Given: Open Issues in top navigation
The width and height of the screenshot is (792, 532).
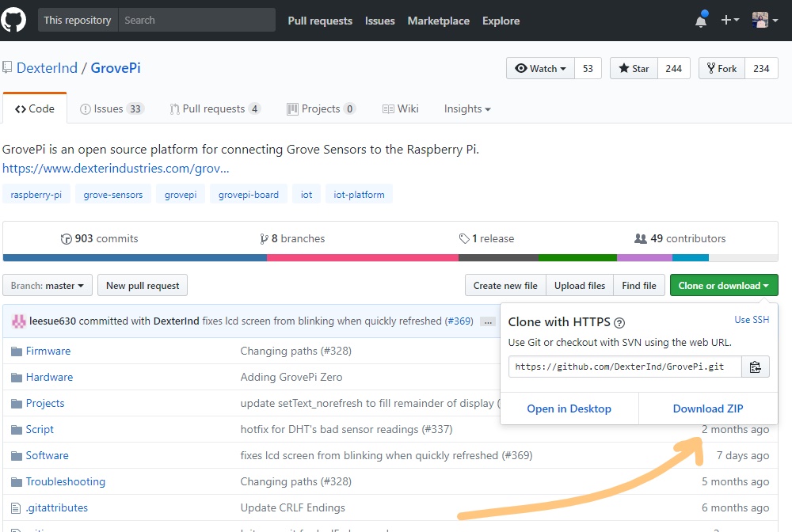Looking at the screenshot, I should [380, 21].
